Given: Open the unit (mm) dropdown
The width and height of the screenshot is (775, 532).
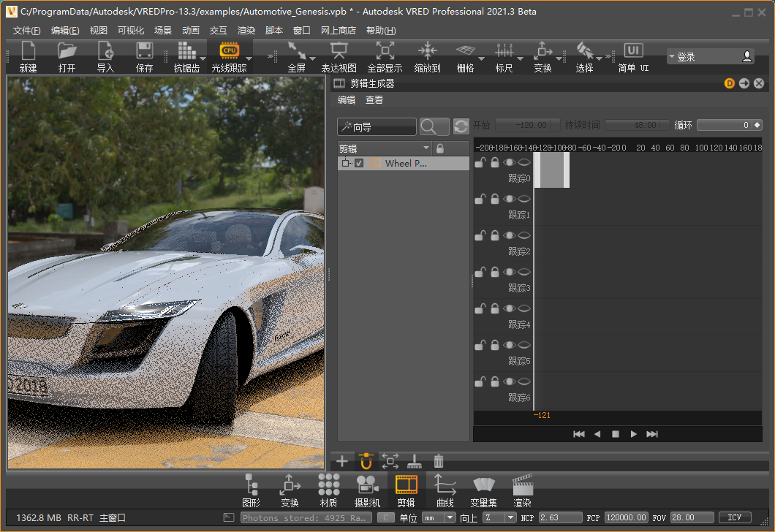Looking at the screenshot, I should pos(438,517).
